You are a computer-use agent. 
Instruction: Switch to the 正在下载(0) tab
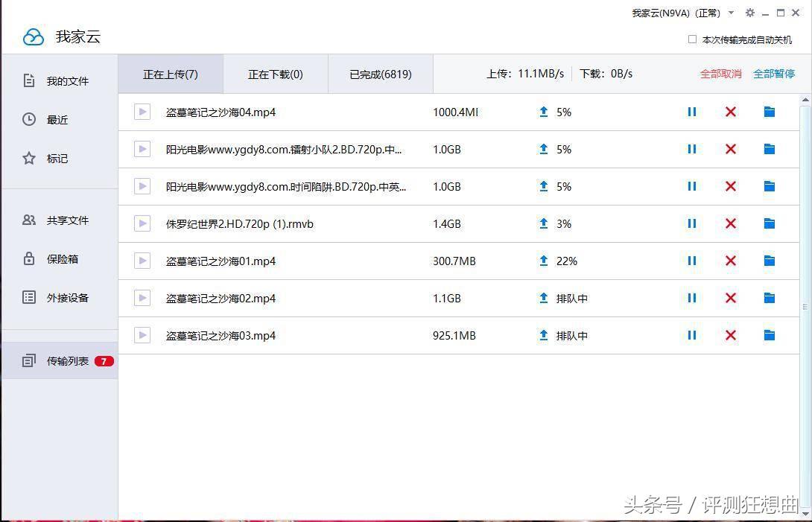pyautogui.click(x=276, y=74)
